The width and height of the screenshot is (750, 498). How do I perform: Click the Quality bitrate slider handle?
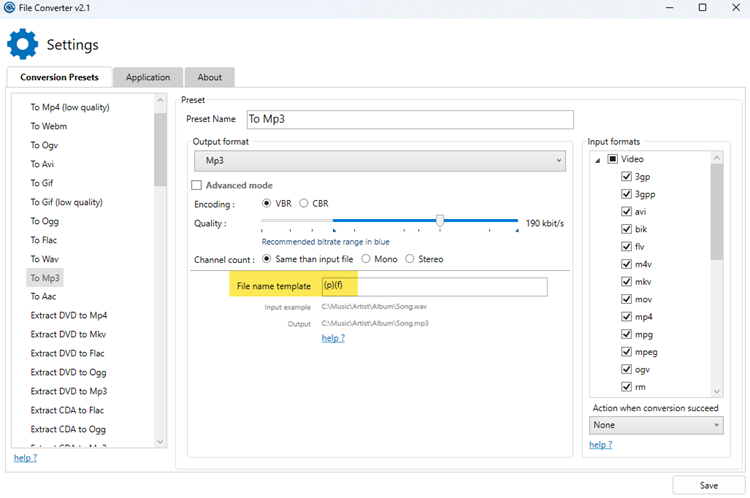[439, 221]
